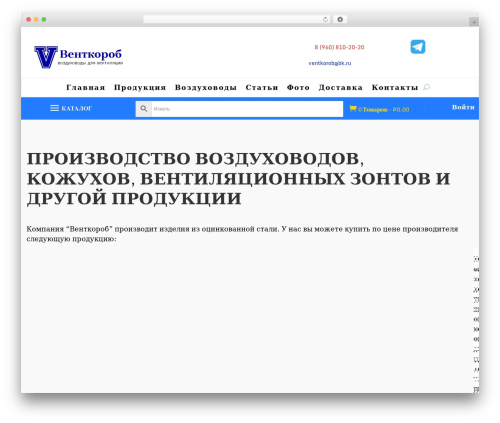Open the search magnifier in navigation menu
500x423 pixels.
[x=426, y=87]
